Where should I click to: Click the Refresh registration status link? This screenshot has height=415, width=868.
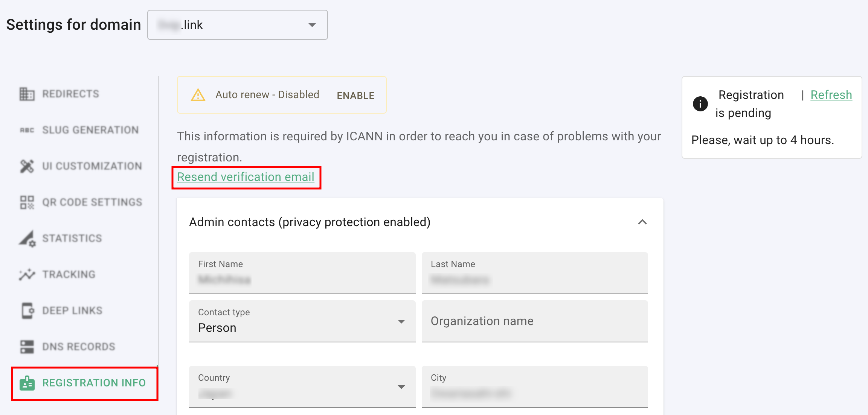(x=831, y=95)
